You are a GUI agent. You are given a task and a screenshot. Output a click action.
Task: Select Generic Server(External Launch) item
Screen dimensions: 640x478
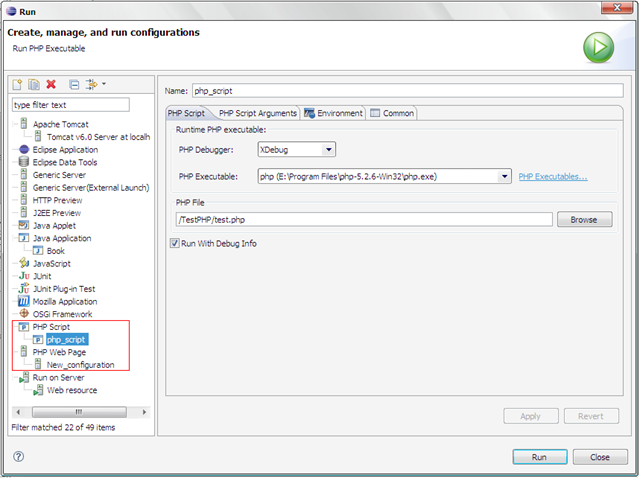tap(91, 188)
